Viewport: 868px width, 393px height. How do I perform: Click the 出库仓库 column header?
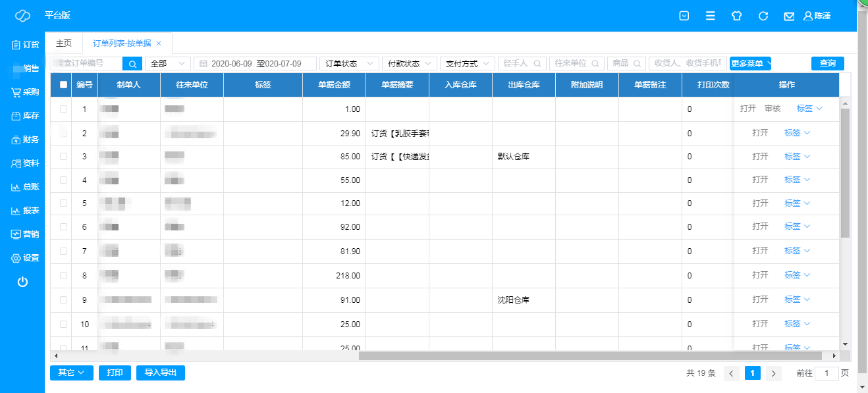524,85
